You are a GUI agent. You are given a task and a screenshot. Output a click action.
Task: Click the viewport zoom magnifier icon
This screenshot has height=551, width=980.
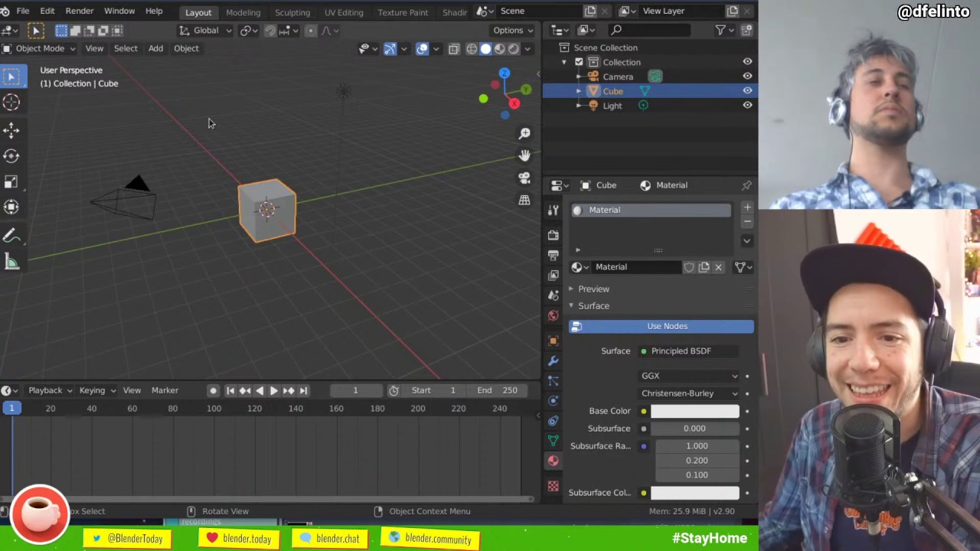point(524,134)
